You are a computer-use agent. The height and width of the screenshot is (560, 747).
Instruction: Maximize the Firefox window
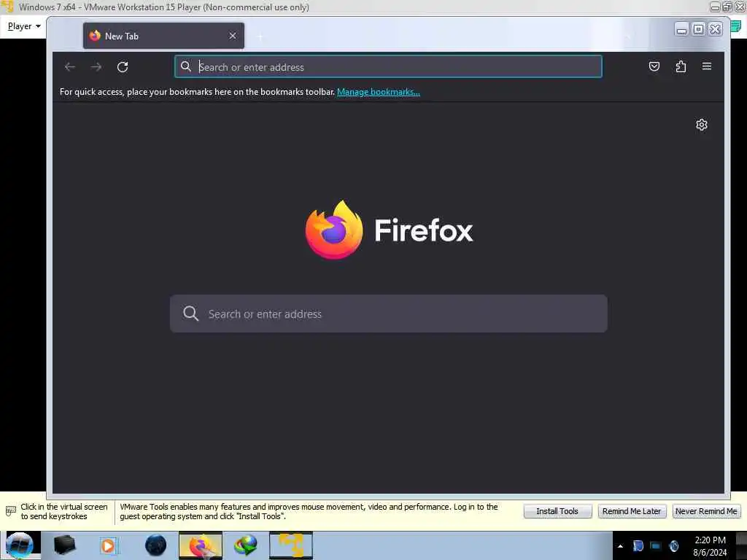(698, 29)
